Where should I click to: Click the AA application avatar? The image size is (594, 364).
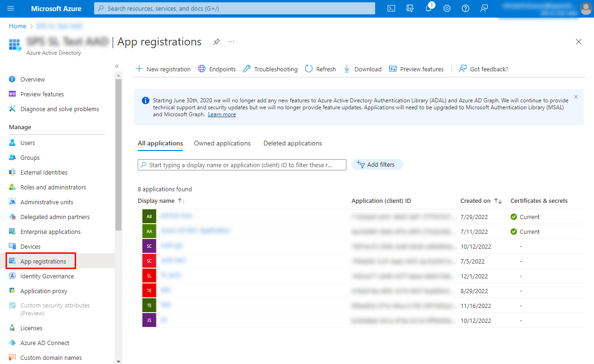149,232
